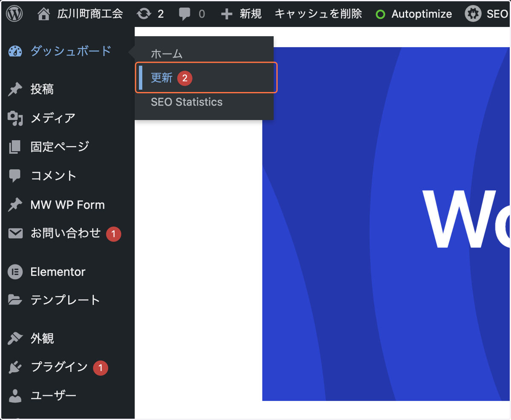Click the home icon beside 広川町商工会
The height and width of the screenshot is (420, 511).
(x=44, y=14)
